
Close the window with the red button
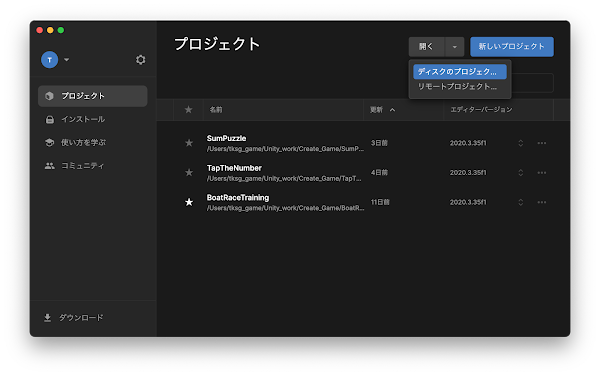(x=39, y=30)
